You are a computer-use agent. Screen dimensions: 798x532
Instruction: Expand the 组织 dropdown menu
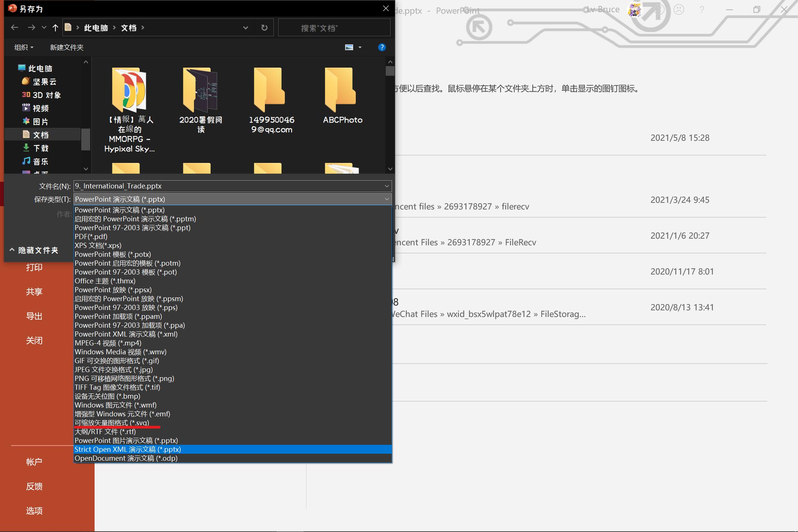tap(24, 47)
